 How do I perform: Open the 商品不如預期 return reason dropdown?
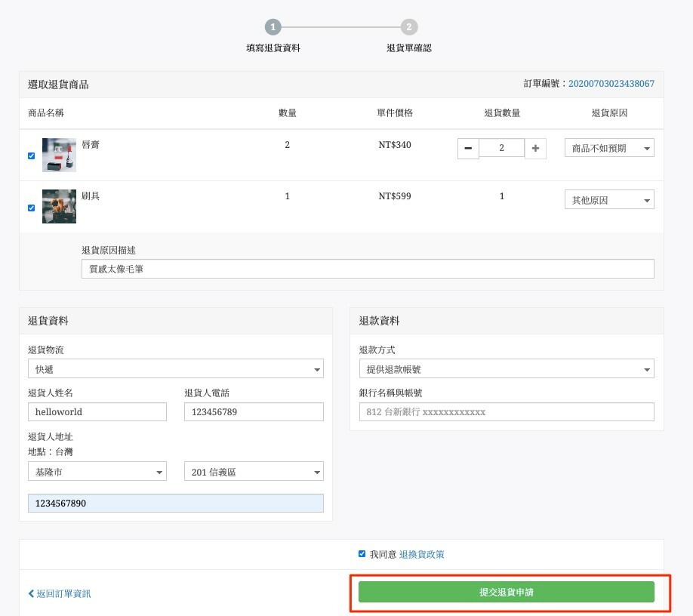click(x=609, y=149)
